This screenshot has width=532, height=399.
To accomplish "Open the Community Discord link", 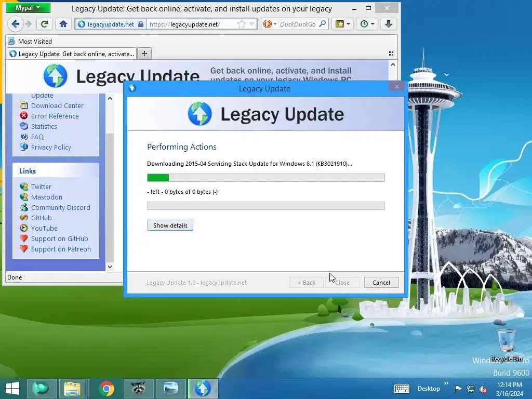I will [x=60, y=208].
